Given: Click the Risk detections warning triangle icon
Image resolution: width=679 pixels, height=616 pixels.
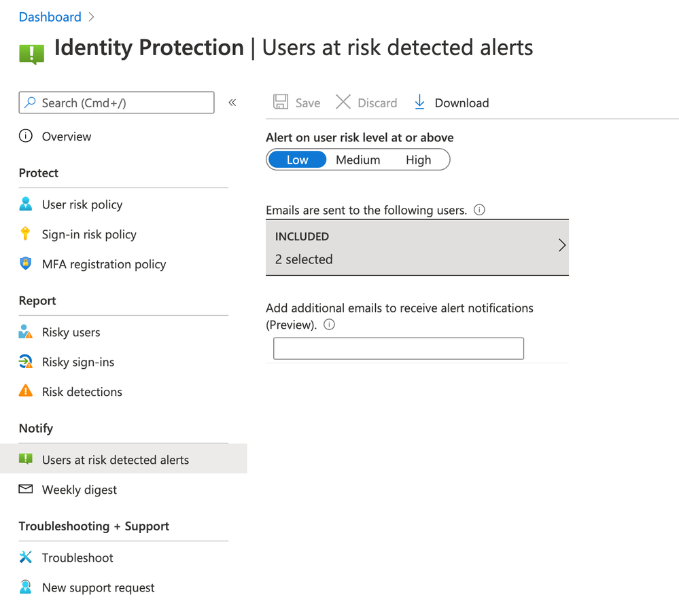Looking at the screenshot, I should point(26,391).
